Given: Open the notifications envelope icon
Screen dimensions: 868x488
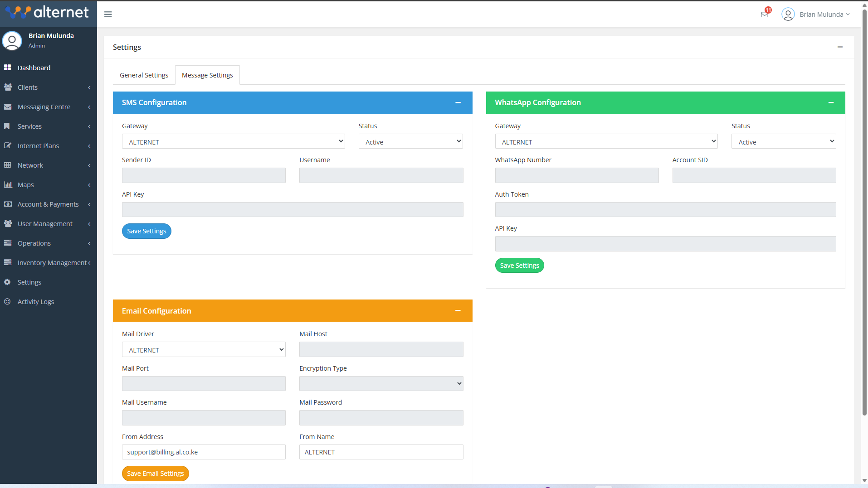Looking at the screenshot, I should pos(764,14).
